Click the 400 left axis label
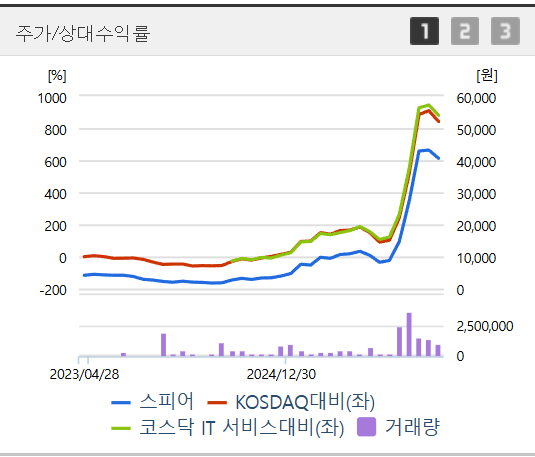 pyautogui.click(x=55, y=194)
